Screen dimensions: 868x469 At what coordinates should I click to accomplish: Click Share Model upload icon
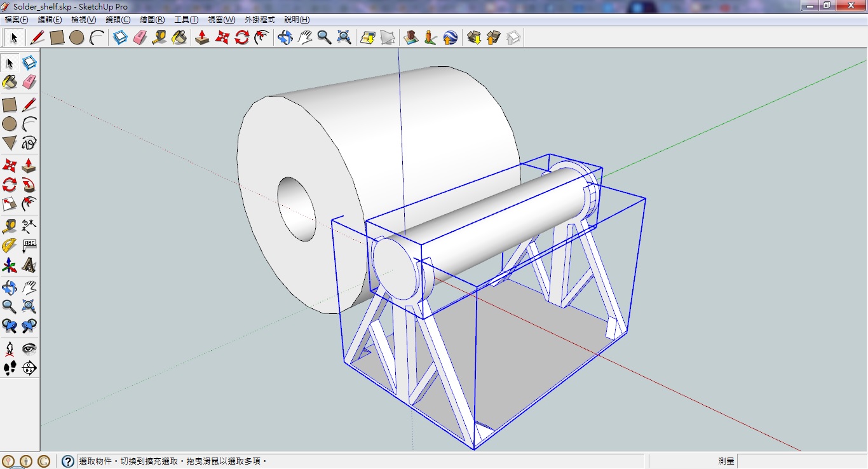click(x=494, y=37)
